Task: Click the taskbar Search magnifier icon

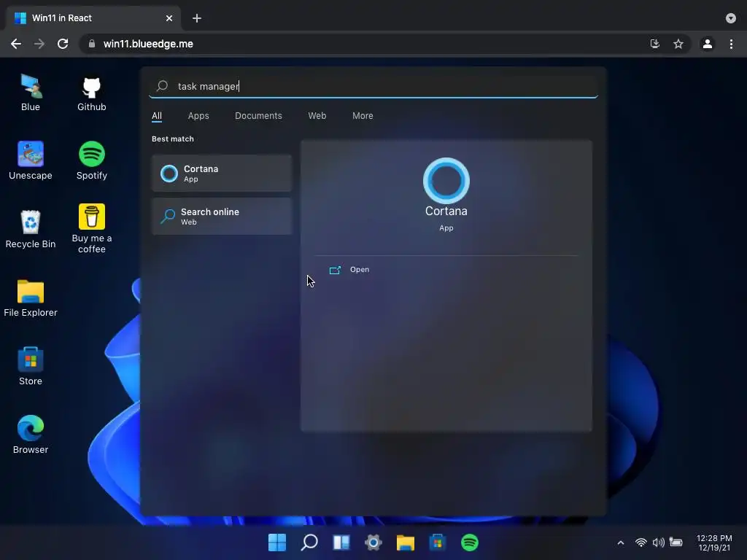Action: [x=309, y=542]
